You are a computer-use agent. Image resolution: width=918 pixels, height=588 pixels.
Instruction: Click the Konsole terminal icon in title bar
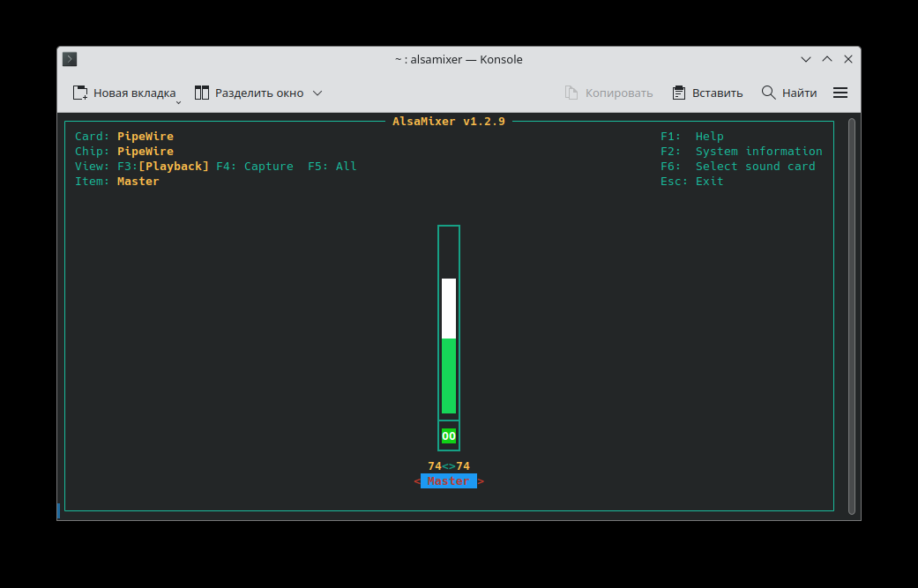point(70,59)
